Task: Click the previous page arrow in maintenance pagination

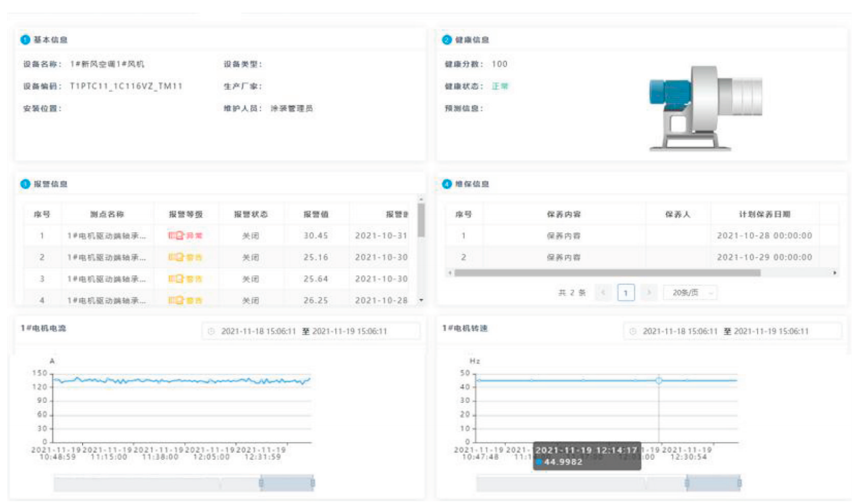Action: [603, 293]
